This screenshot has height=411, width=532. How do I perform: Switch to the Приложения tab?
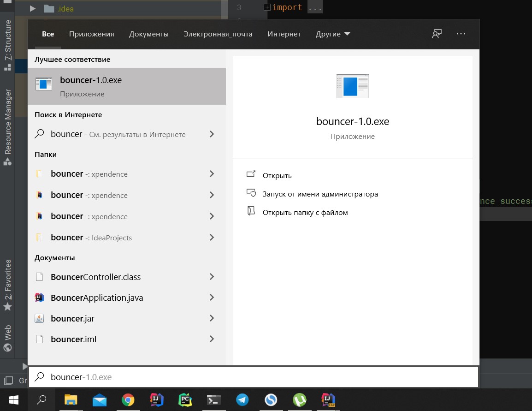(92, 34)
